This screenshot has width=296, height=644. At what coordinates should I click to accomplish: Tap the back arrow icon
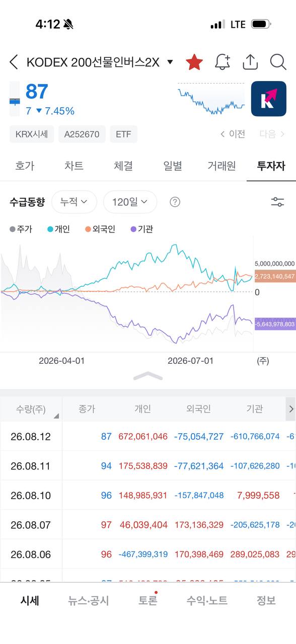pyautogui.click(x=14, y=62)
